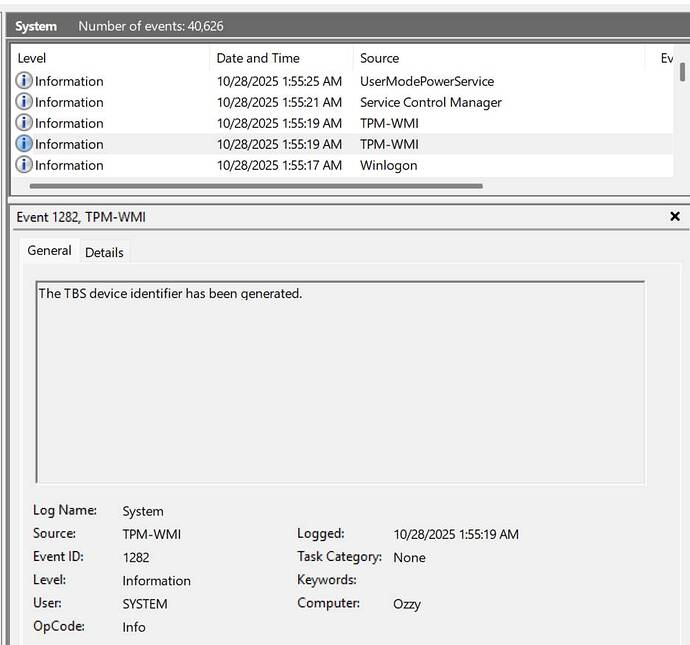
Task: Click the Information text of the 1:55:21 AM event
Action: pos(69,102)
